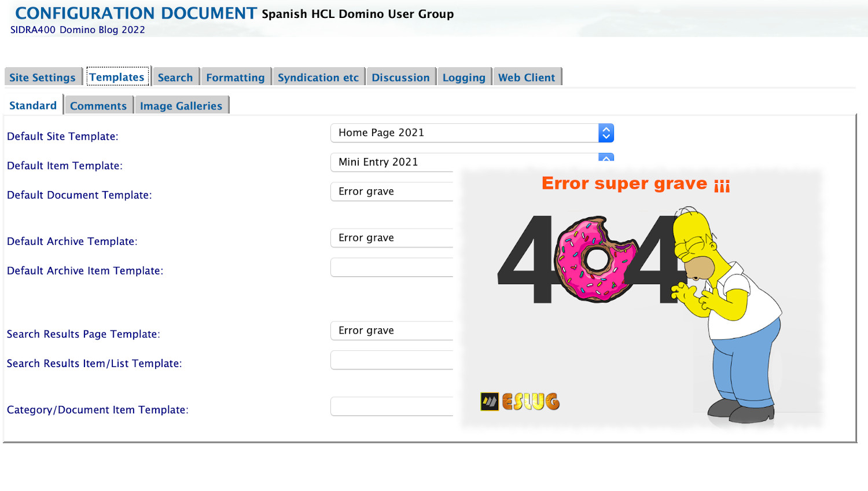Open the Discussion tab

pos(400,77)
